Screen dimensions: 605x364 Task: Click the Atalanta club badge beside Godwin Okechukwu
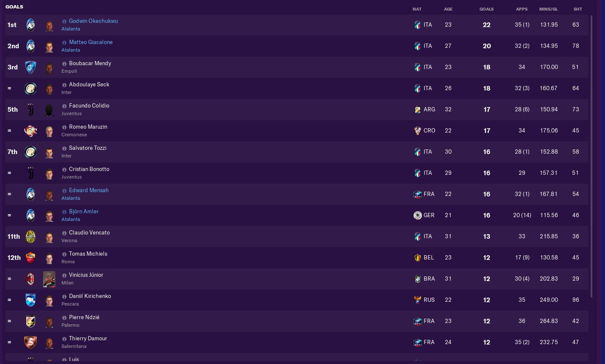[x=30, y=25]
